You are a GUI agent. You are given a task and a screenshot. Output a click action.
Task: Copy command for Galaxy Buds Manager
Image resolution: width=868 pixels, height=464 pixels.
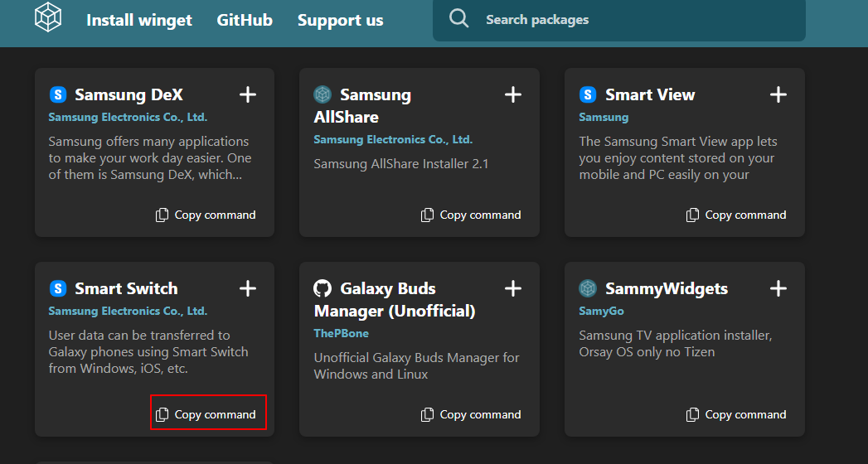pos(471,415)
